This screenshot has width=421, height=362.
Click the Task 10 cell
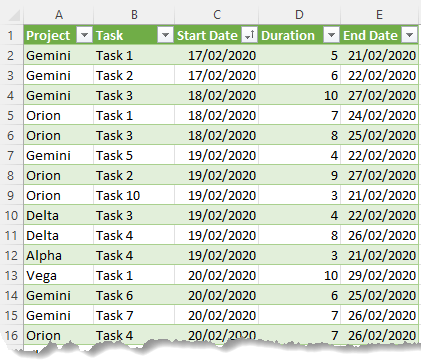click(x=134, y=195)
